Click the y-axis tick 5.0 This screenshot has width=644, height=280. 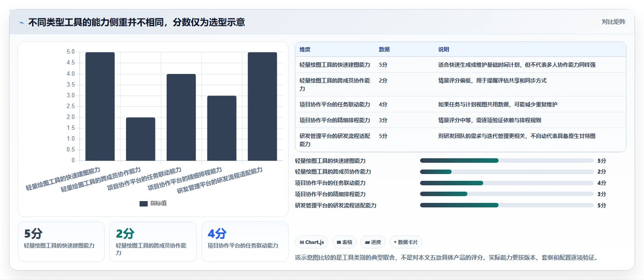coord(70,52)
